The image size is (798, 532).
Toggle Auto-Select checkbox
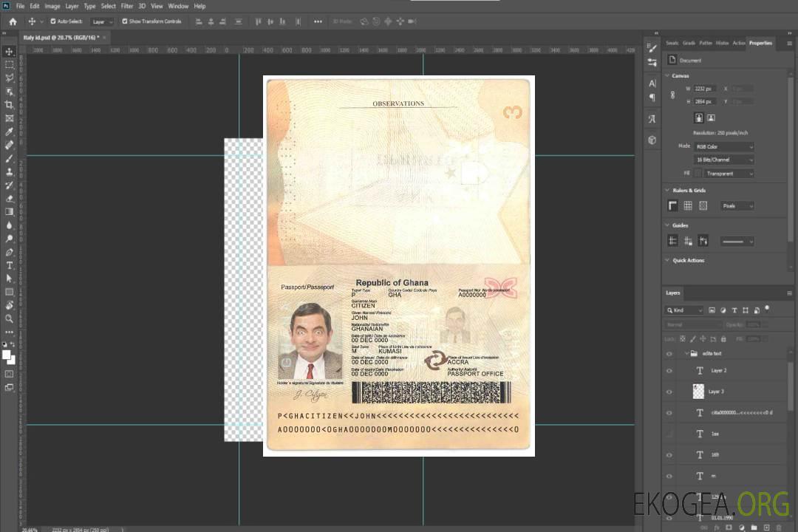(53, 21)
